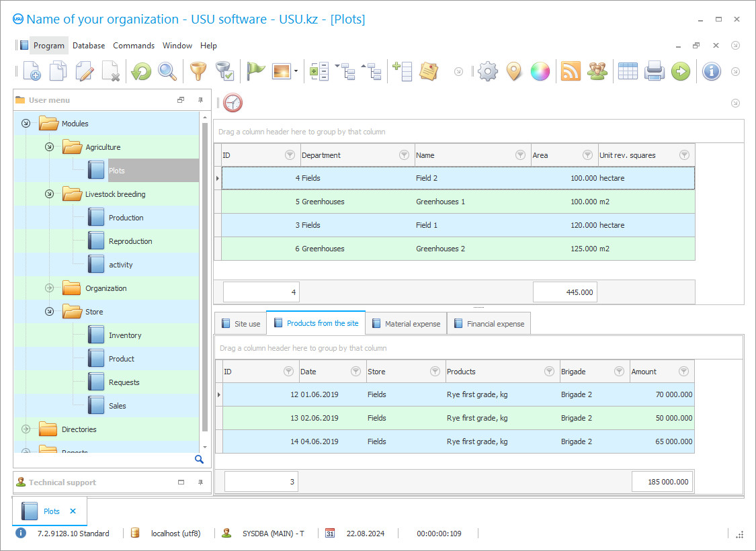Click the grouping panel toolbar icon
Screen dimensions: 756x551
319,71
